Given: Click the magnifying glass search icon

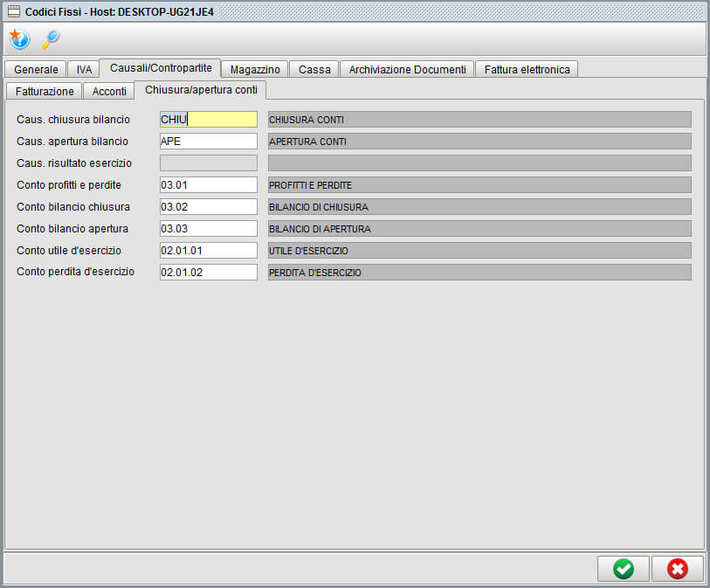Looking at the screenshot, I should 51,39.
